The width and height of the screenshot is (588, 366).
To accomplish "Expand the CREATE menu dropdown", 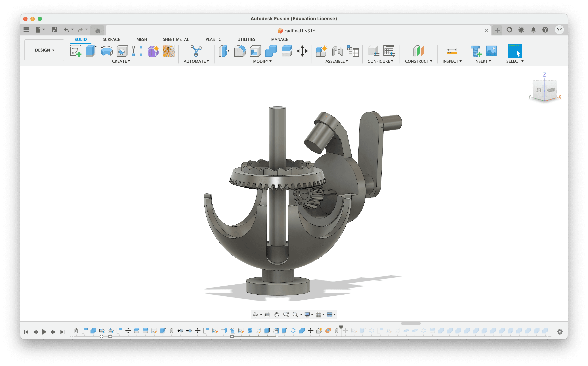I will [121, 61].
